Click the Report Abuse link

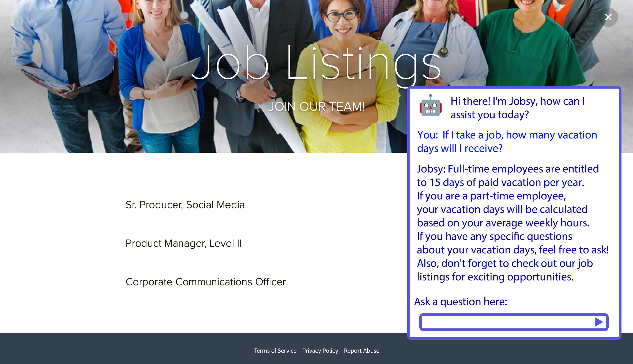tap(361, 351)
